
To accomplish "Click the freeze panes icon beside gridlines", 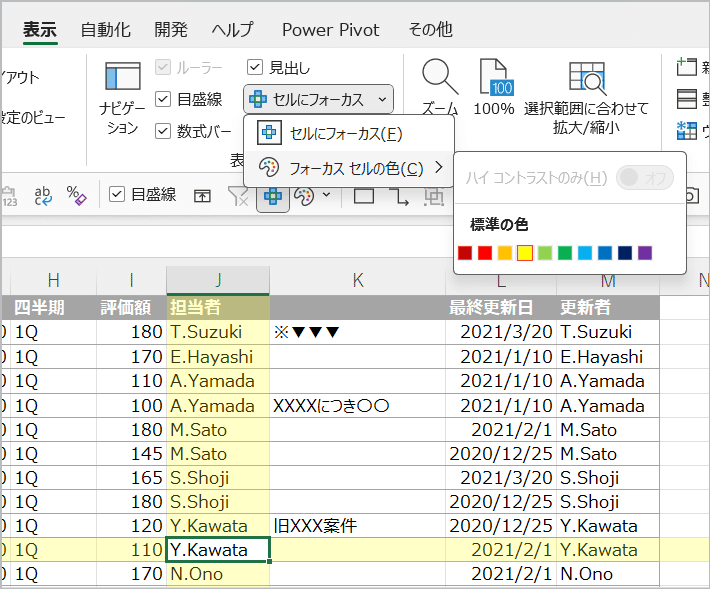I will coord(202,196).
